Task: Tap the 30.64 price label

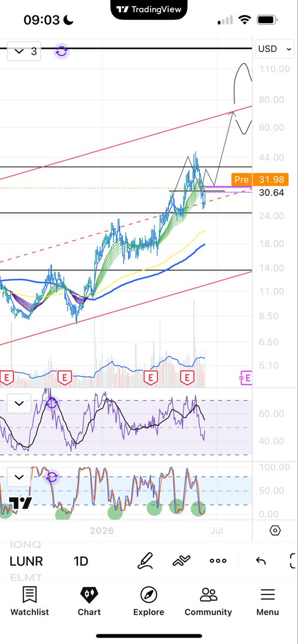Action: [271, 192]
